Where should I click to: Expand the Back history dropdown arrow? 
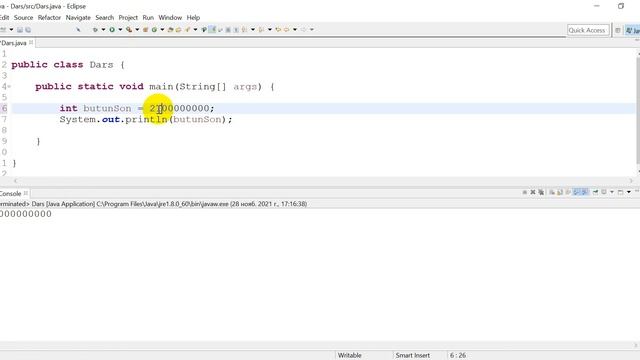tap(295, 29)
